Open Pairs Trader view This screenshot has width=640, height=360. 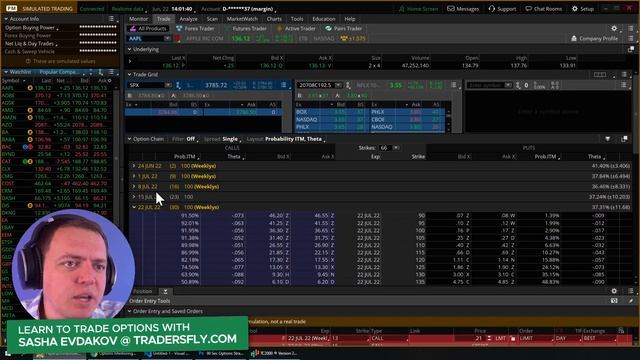pos(344,29)
